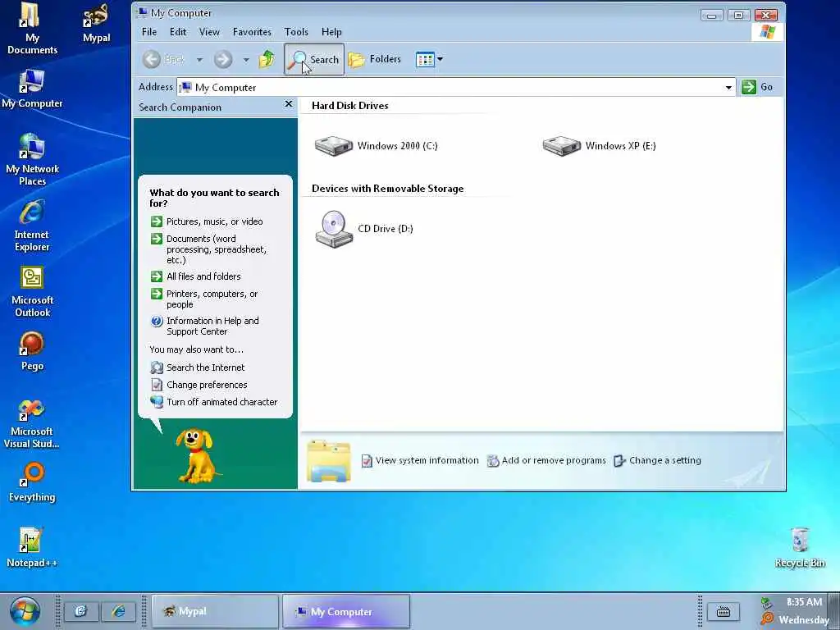This screenshot has height=630, width=840.
Task: Open the Windows 2000 (C:) drive icon
Action: pos(334,146)
